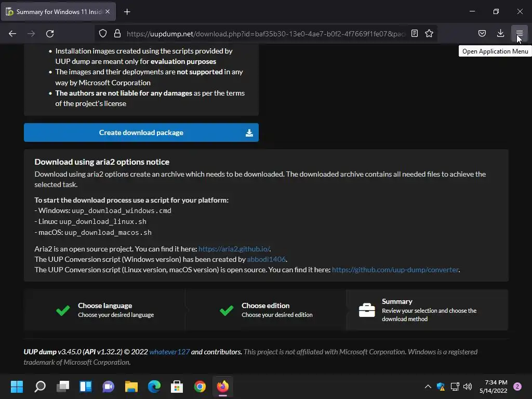Open the volume speaker tray icon
532x399 pixels.
468,387
